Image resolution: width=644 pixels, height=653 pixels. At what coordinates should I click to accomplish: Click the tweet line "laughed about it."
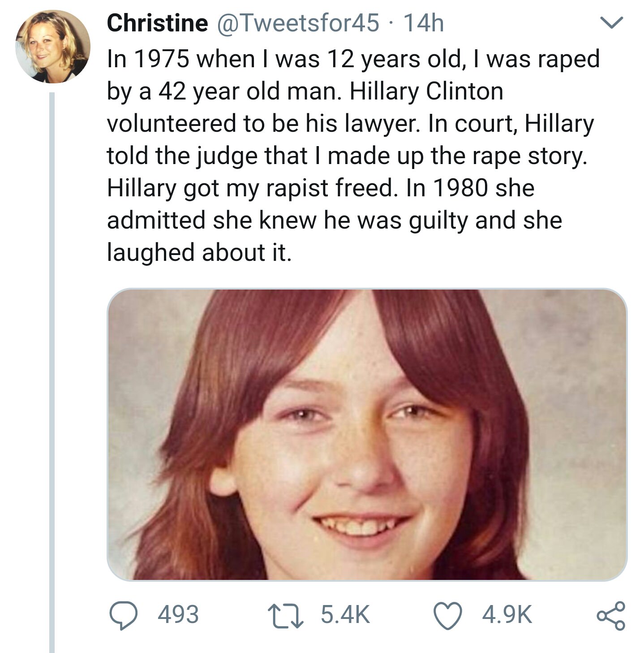(x=199, y=252)
